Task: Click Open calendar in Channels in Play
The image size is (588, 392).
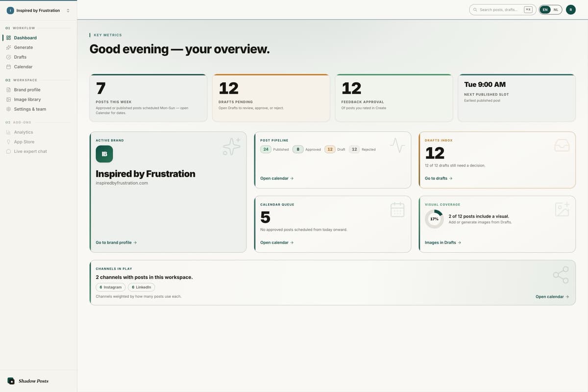Action: pos(552,296)
